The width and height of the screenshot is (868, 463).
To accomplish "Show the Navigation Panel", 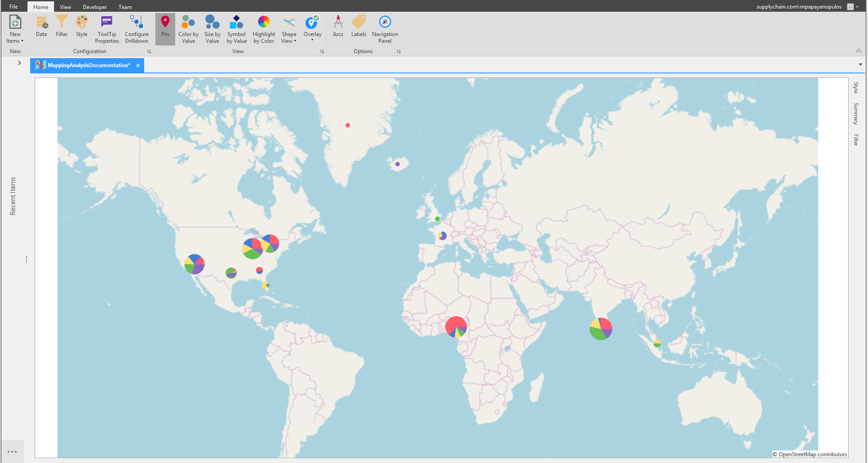I will coord(385,29).
